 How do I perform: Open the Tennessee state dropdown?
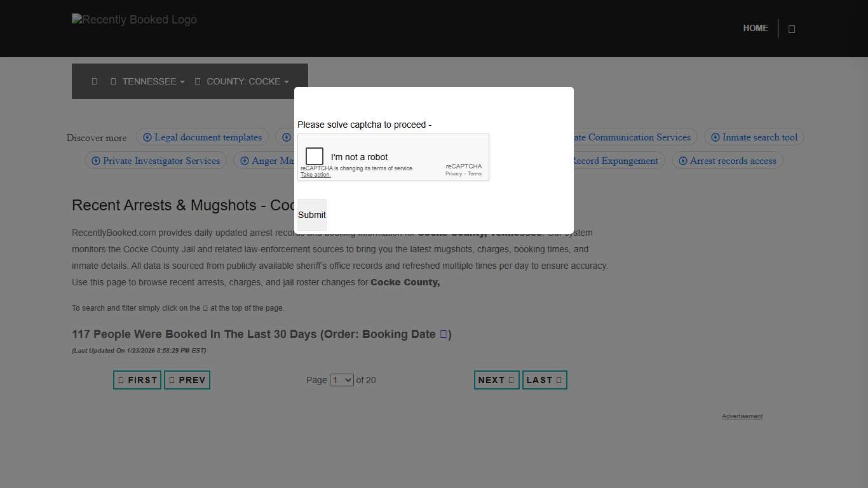pyautogui.click(x=149, y=81)
